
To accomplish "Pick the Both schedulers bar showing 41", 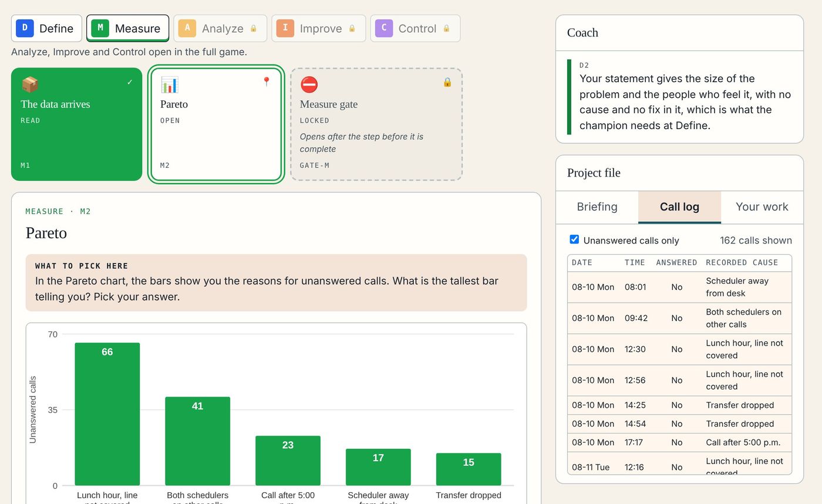I will pos(197,441).
